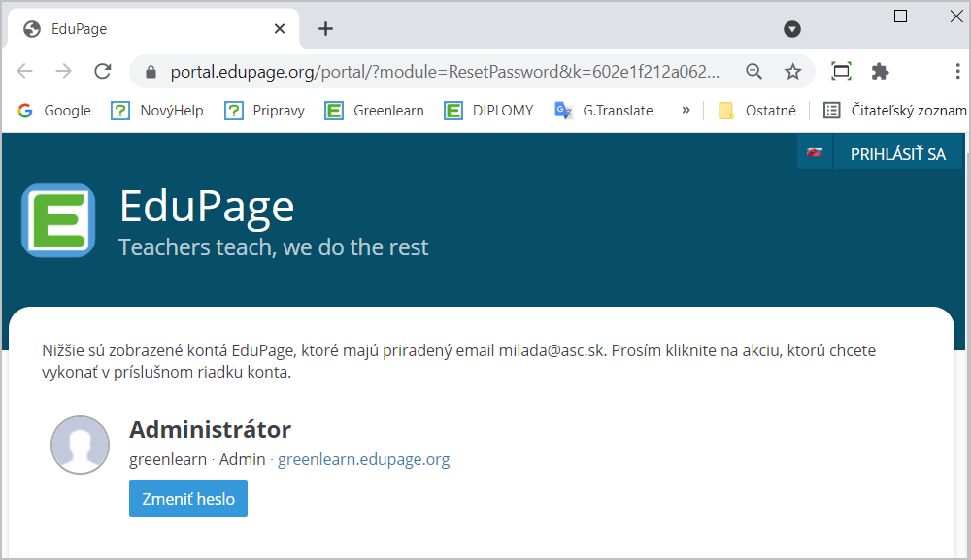
Task: Click the Administrátor account name
Action: pos(210,429)
